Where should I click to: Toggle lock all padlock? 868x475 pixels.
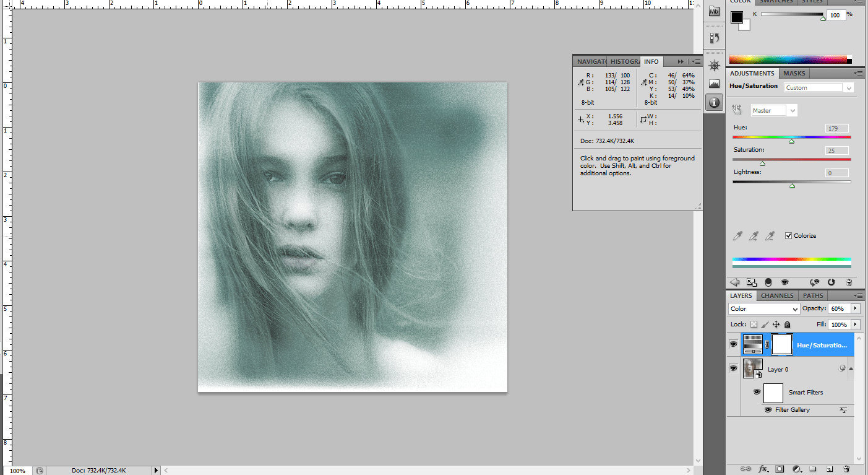pyautogui.click(x=788, y=325)
